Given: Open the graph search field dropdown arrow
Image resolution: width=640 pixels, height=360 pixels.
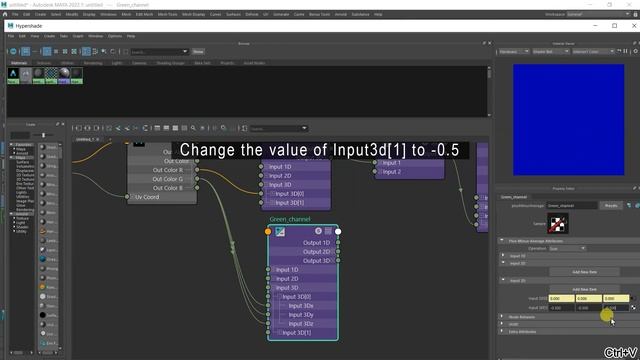Looking at the screenshot, I should 304,128.
